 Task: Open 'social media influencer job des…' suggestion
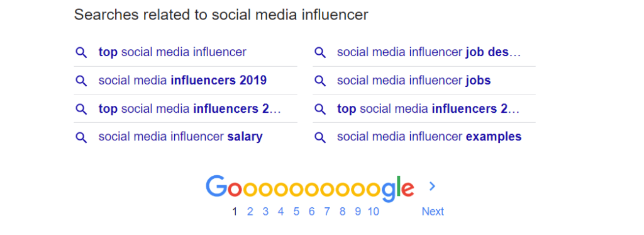(429, 52)
